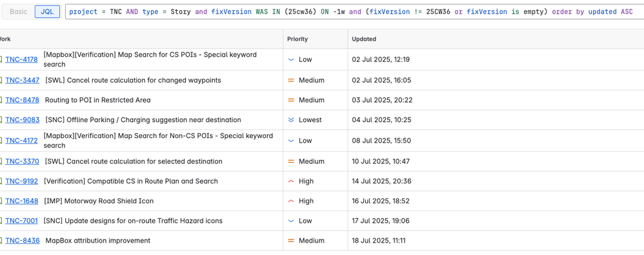Select the Motorway Road Shield Icon row
This screenshot has height=255, width=644.
coord(322,201)
